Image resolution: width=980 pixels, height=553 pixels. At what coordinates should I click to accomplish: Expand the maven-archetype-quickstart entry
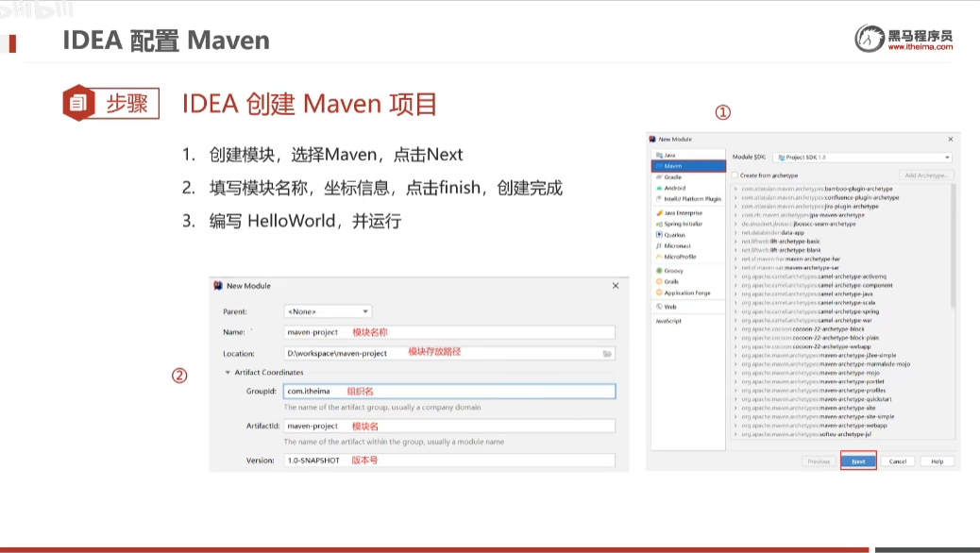tap(735, 399)
